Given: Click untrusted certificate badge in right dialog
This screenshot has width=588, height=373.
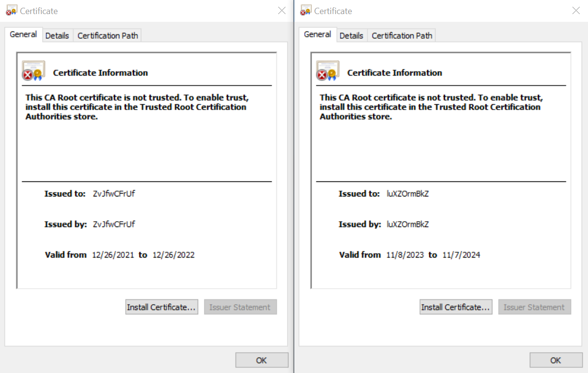Looking at the screenshot, I should [x=328, y=71].
